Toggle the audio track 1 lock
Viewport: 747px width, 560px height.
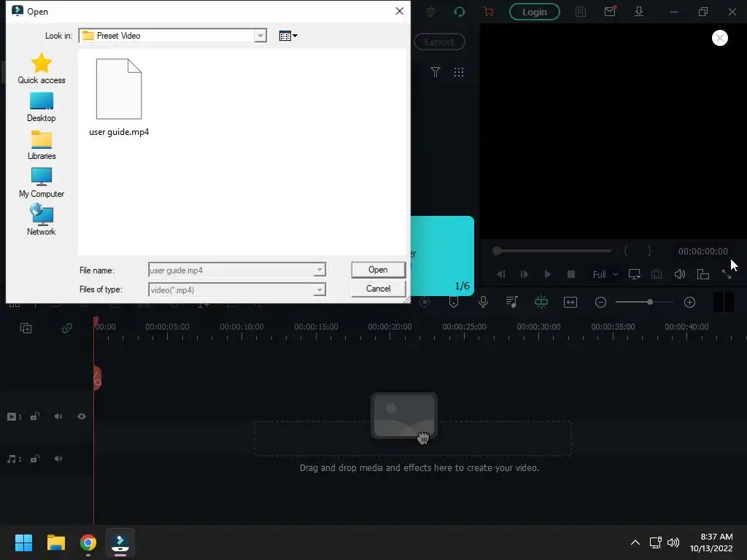(x=35, y=459)
